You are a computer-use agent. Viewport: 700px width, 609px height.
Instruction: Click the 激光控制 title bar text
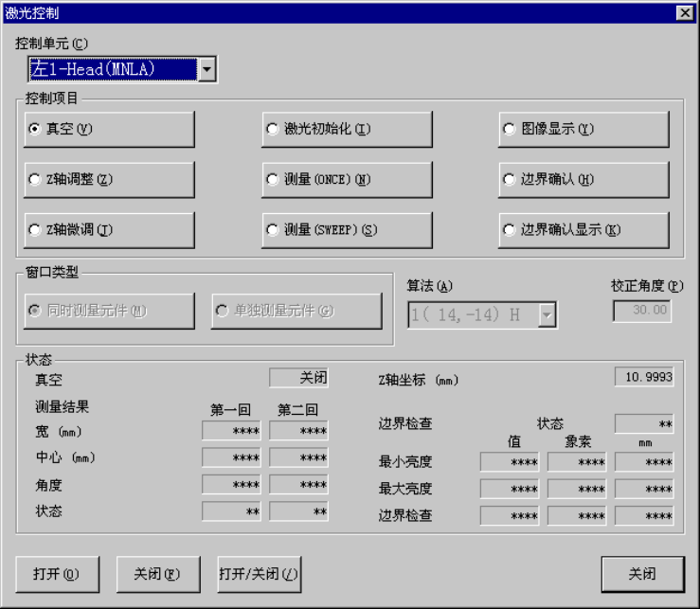[x=31, y=13]
